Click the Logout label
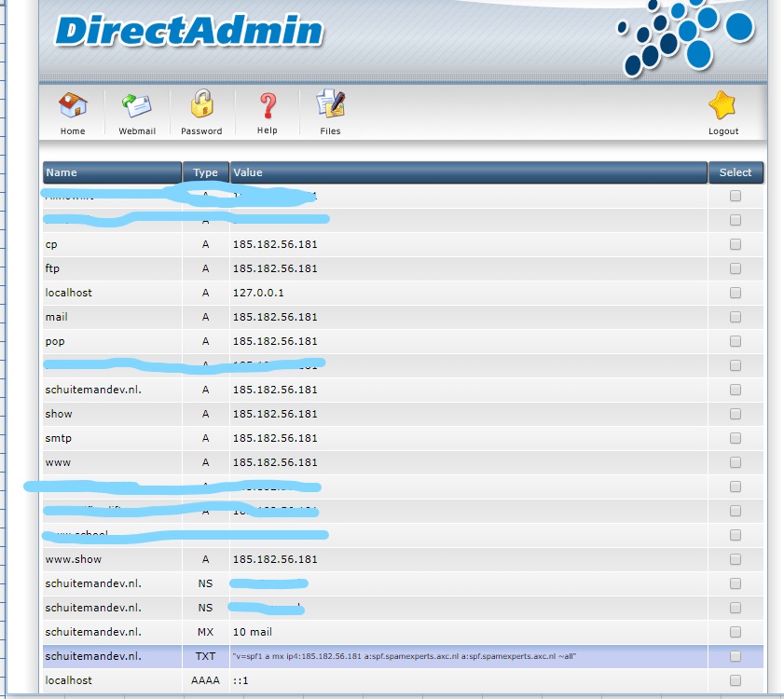 point(723,131)
